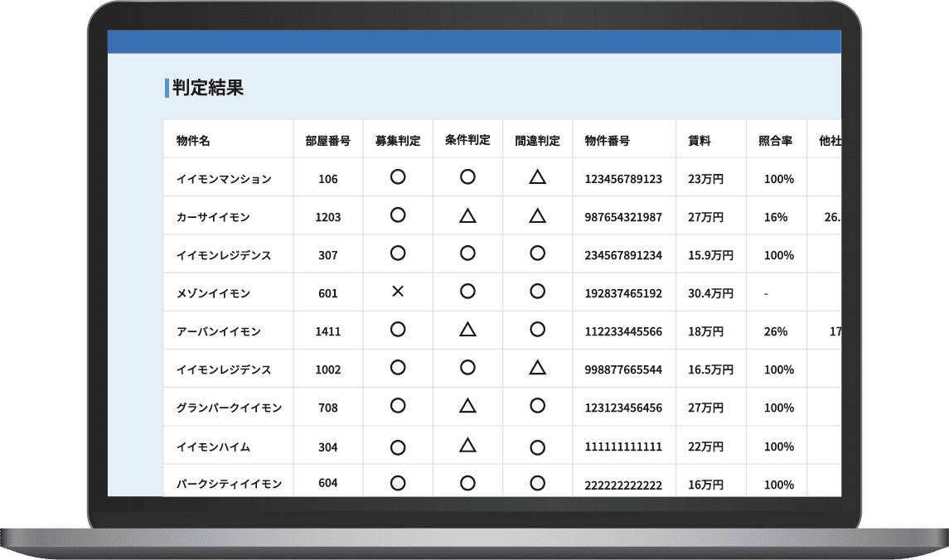Click 条件判定 triangle for グランパークイイモン
Viewport: 949px width, 560px height.
[467, 407]
